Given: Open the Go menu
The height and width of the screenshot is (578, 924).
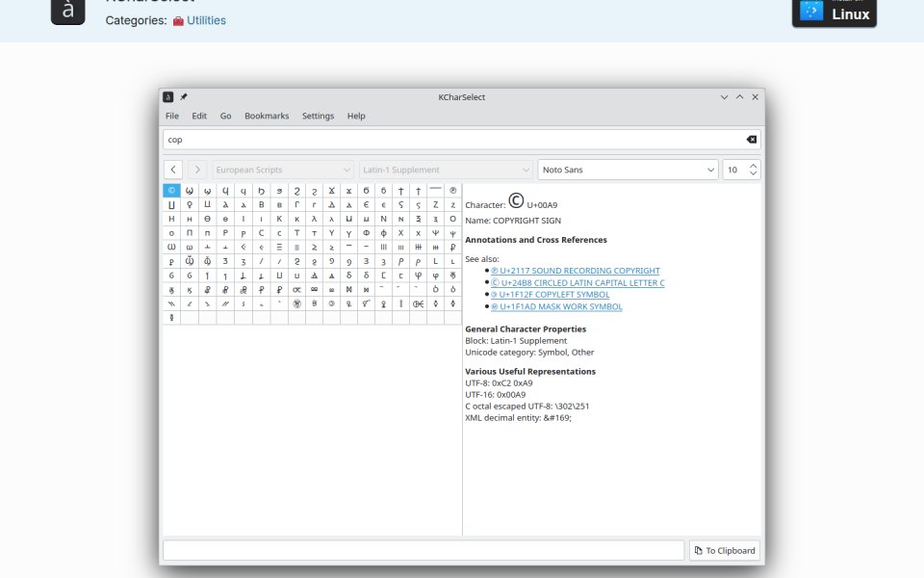Looking at the screenshot, I should [225, 117].
